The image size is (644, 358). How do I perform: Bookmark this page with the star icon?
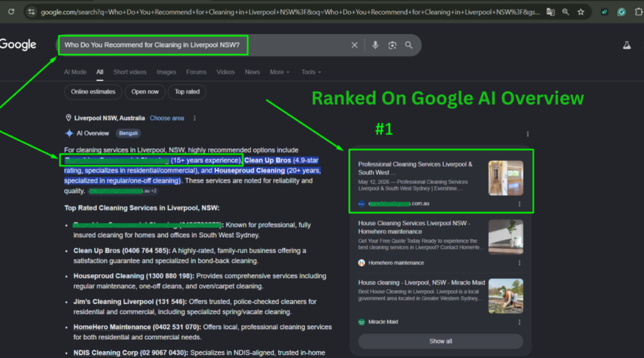[580, 12]
